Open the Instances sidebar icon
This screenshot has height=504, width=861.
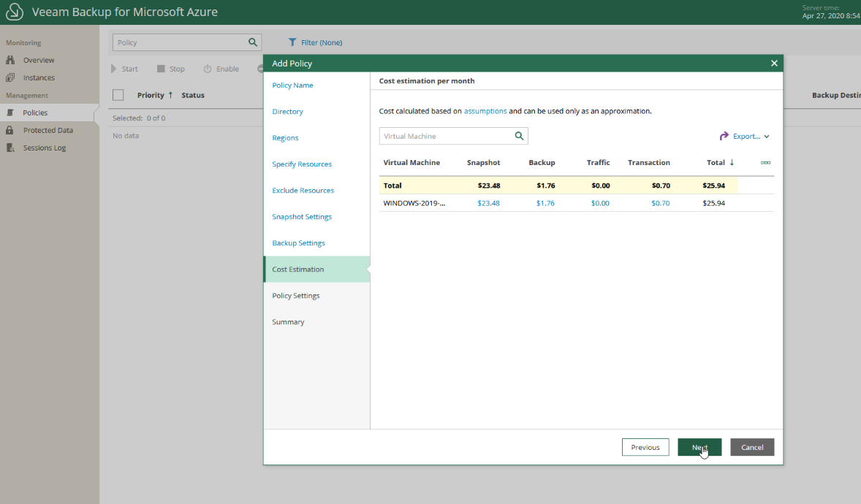point(10,77)
